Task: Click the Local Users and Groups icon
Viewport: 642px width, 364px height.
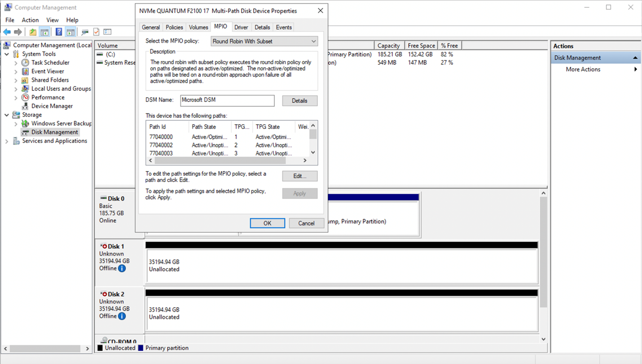Action: 25,89
